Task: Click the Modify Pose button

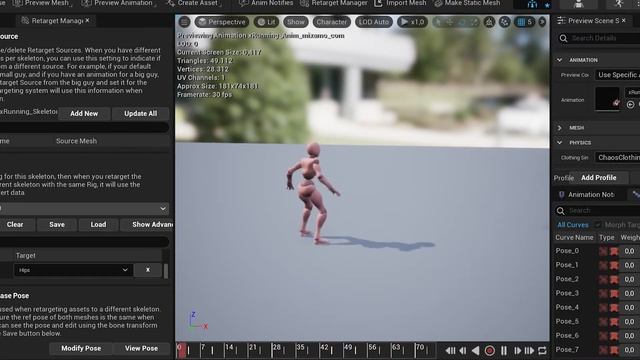Action: (81, 349)
